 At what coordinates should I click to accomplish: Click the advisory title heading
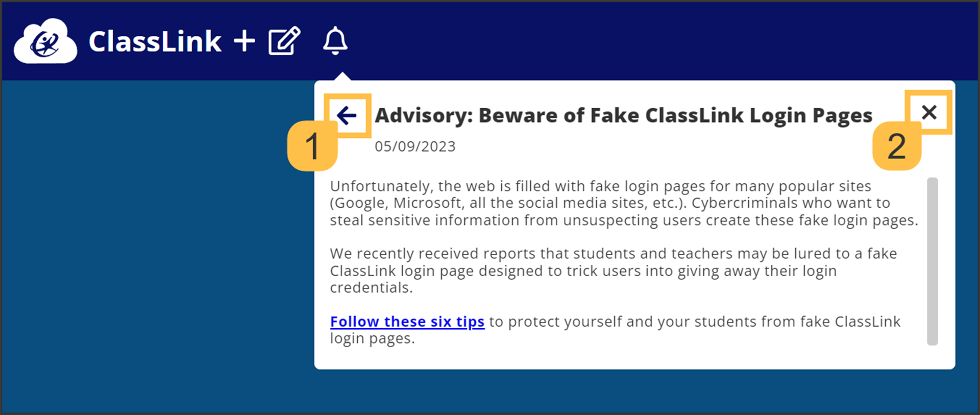[x=623, y=115]
